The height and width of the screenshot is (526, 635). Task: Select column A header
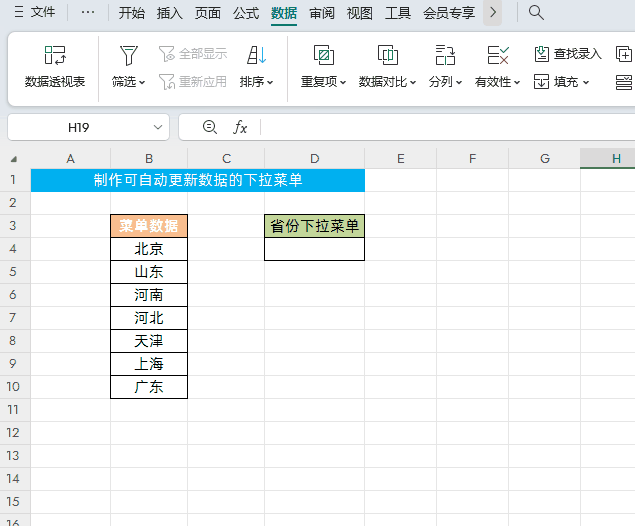70,158
